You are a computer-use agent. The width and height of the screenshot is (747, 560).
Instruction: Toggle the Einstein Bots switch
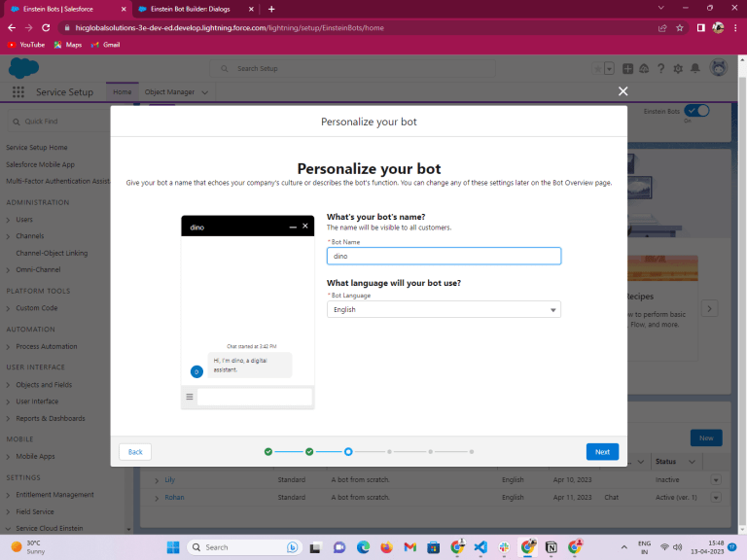696,111
